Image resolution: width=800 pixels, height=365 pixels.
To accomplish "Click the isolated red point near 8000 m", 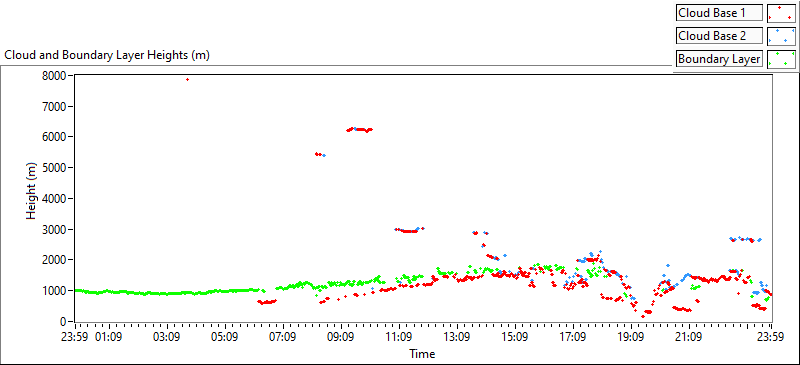I will pyautogui.click(x=187, y=79).
